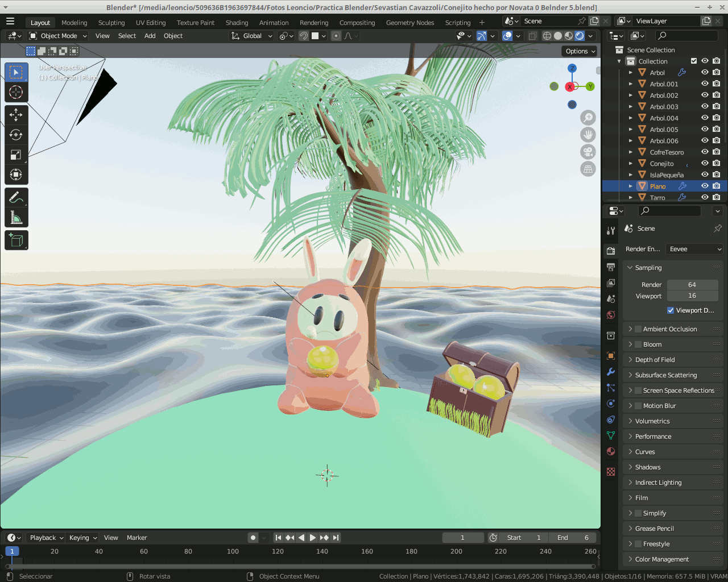The width and height of the screenshot is (728, 582).
Task: Select the Rotate tool
Action: (16, 135)
